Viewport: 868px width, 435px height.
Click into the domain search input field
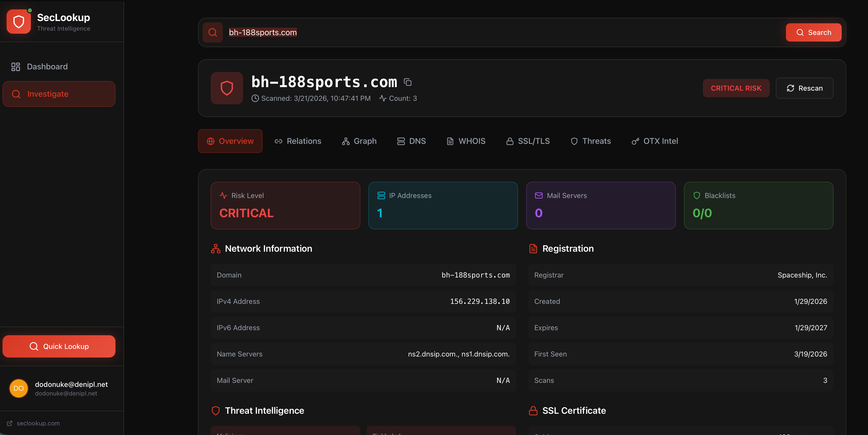click(472, 32)
